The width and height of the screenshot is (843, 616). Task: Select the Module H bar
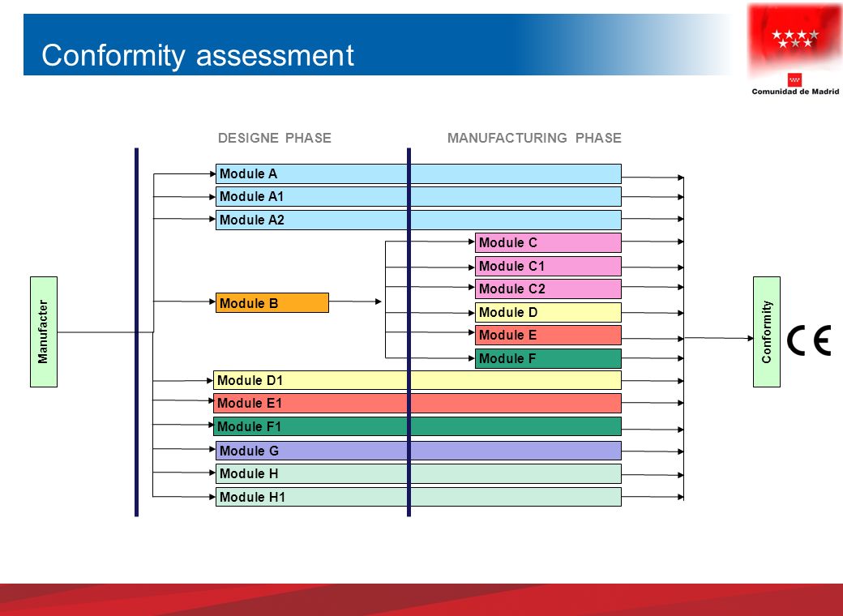pyautogui.click(x=418, y=473)
